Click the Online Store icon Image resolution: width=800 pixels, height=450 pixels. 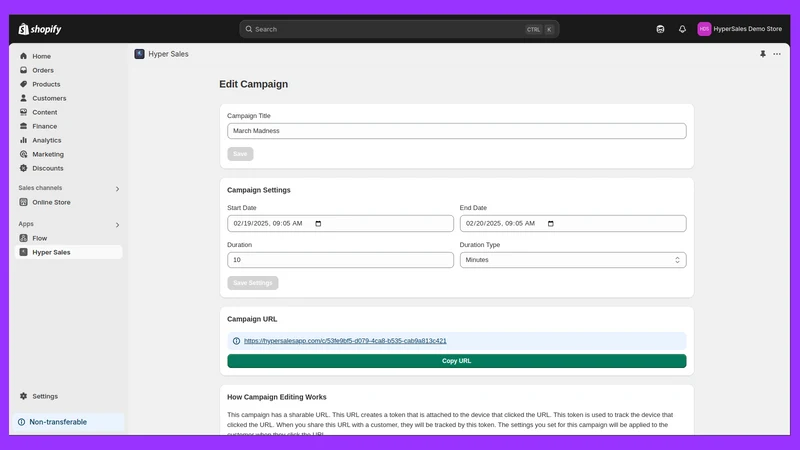click(23, 202)
